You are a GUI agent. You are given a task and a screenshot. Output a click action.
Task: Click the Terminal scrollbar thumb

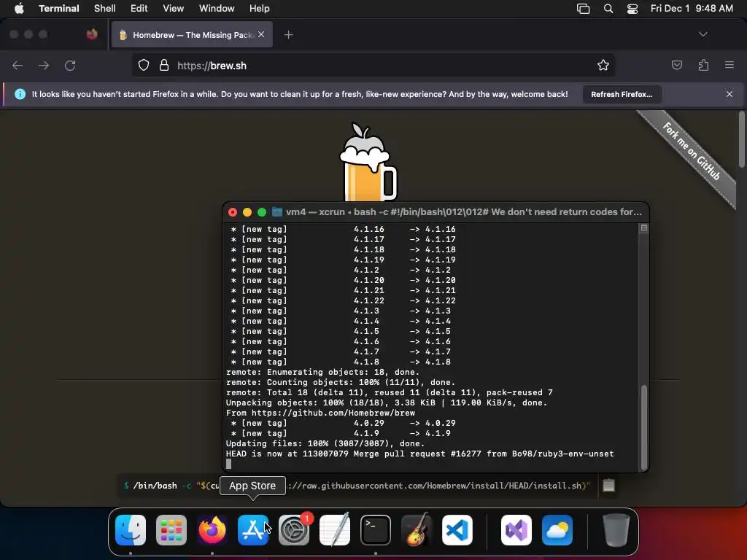tap(644, 427)
